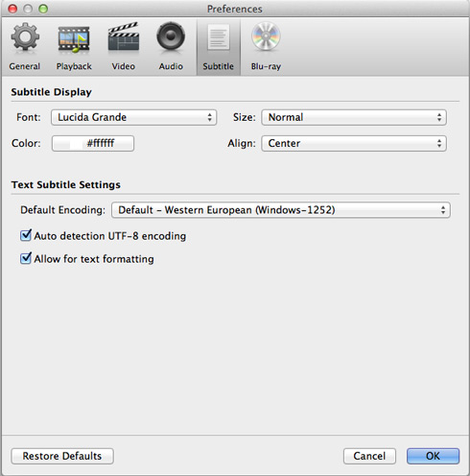The image size is (470, 476).
Task: Open the Default Encoding dropdown
Action: coord(281,210)
